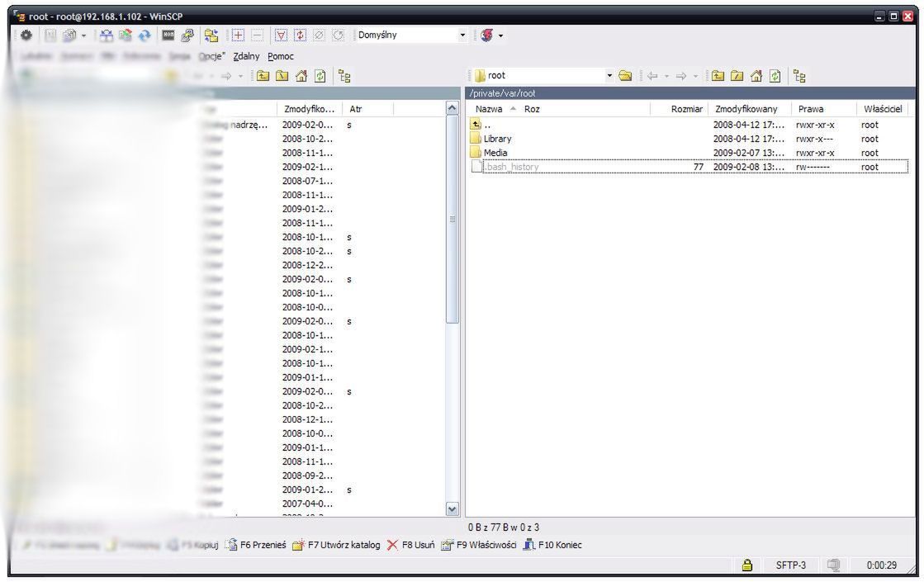
Task: Click the remote panel Forward arrow
Action: tap(681, 76)
